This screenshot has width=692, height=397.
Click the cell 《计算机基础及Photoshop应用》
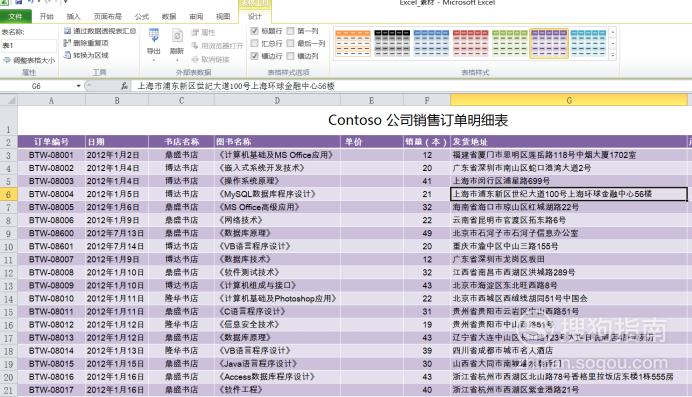(x=277, y=299)
